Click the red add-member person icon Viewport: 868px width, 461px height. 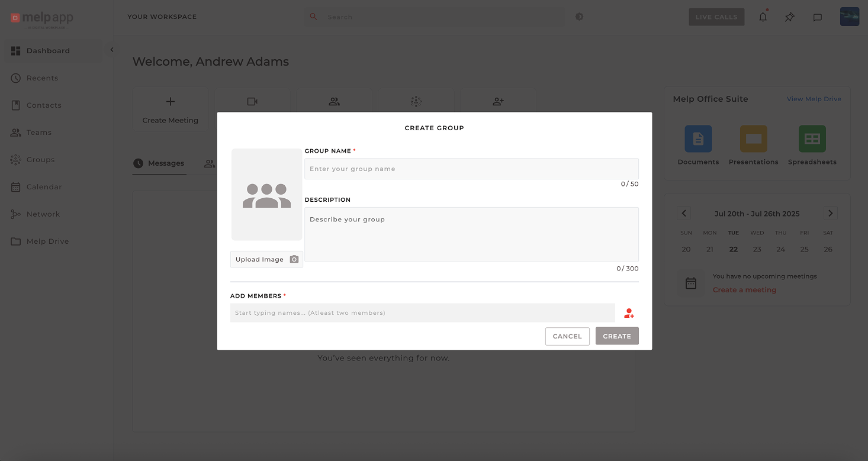pos(629,313)
